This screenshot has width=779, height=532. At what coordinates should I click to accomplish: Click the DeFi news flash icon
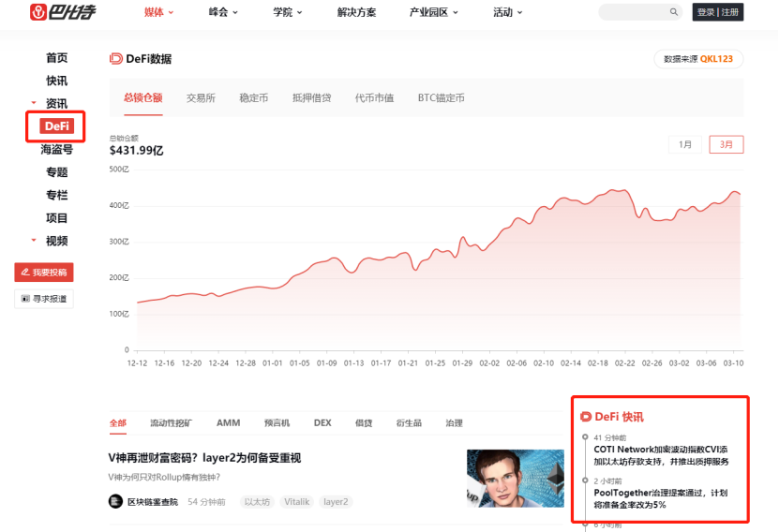click(x=586, y=417)
